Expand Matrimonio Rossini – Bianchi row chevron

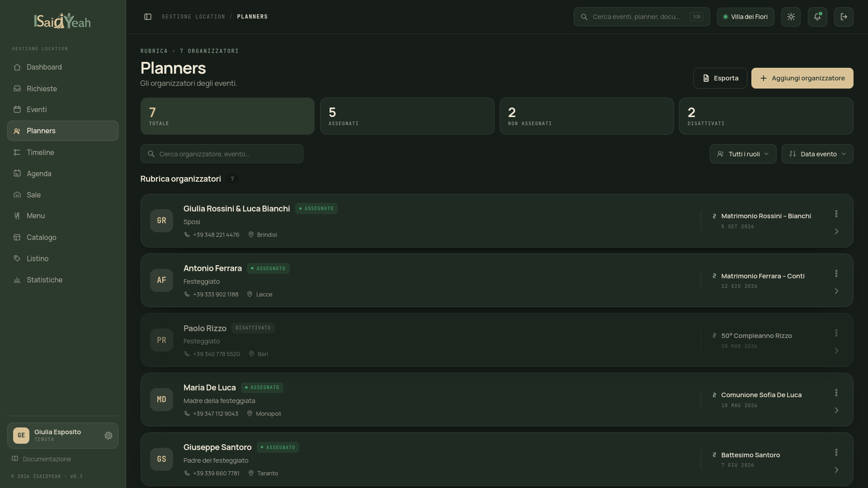tap(836, 231)
